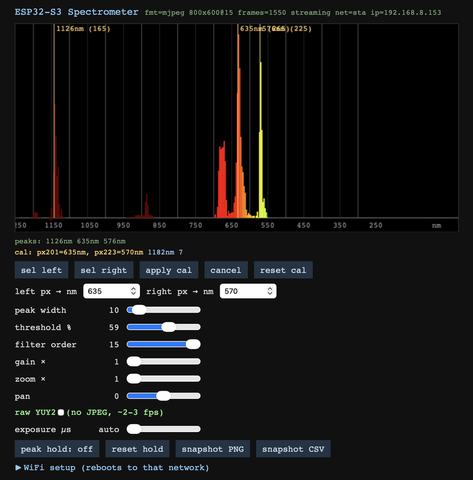Viewport: 473px width, 480px height.
Task: Click the sel left button
Action: click(x=41, y=270)
